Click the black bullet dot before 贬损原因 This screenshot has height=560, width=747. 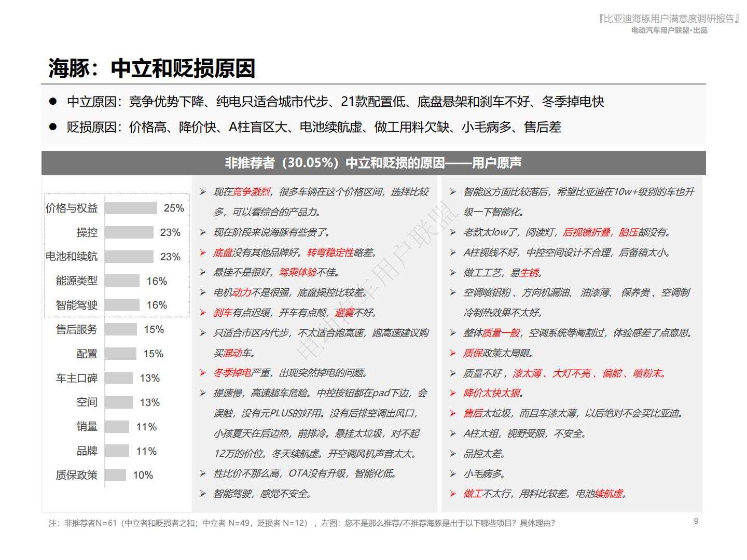pos(52,127)
